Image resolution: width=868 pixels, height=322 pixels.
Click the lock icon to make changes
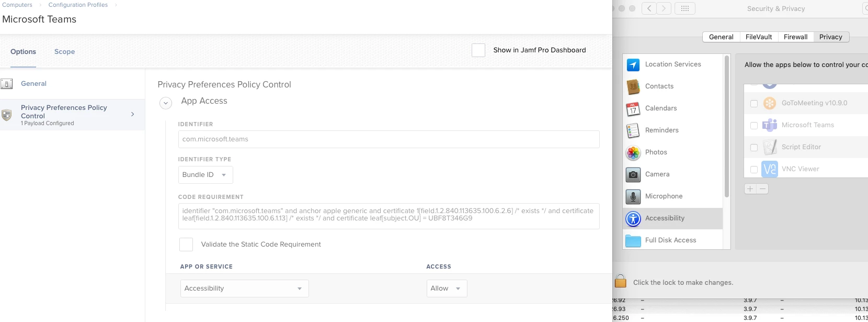621,281
